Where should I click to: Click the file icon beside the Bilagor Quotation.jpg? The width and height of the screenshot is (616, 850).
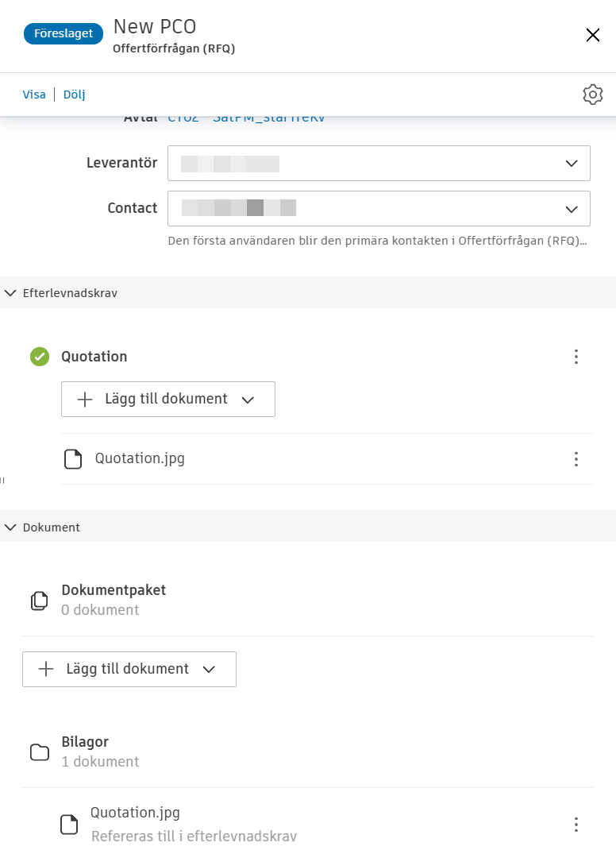pos(69,824)
